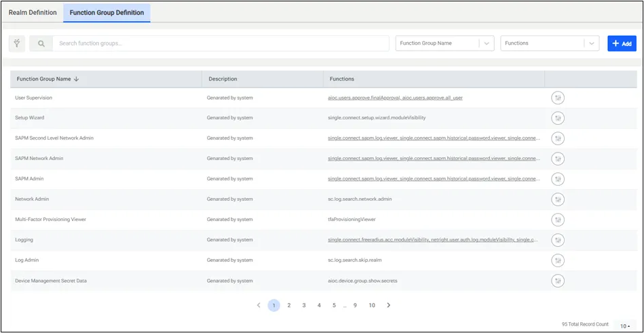Go to page 4
The height and width of the screenshot is (333, 644).
(x=319, y=305)
